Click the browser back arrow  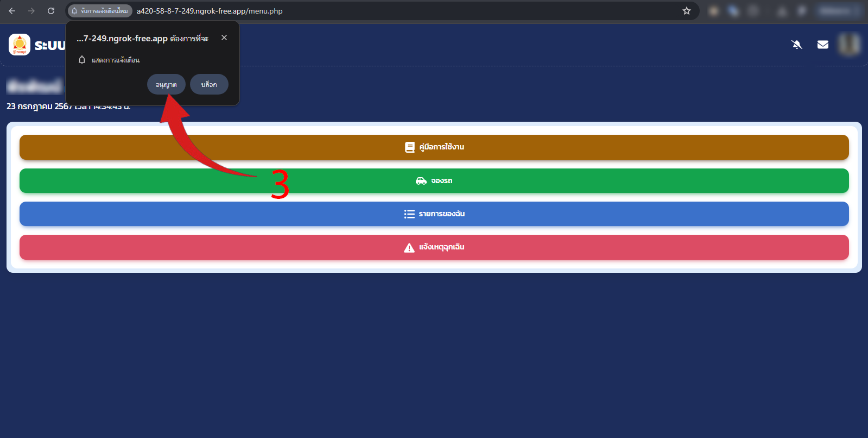click(12, 11)
